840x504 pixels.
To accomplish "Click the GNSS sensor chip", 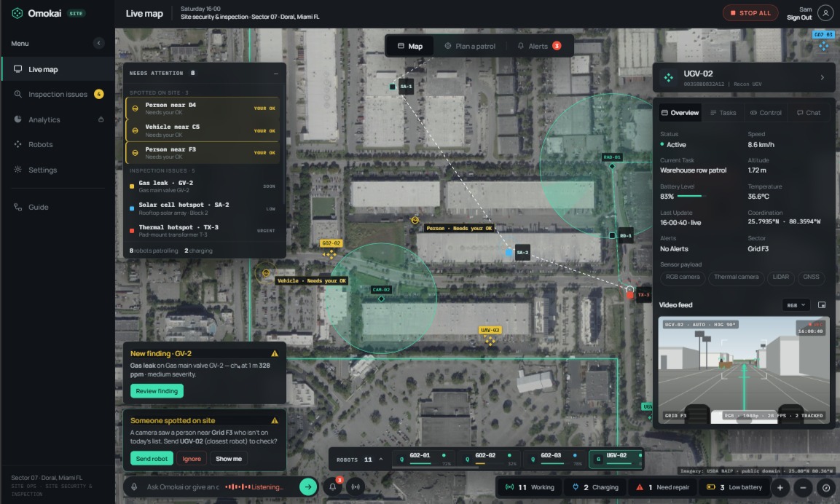I will click(x=811, y=277).
